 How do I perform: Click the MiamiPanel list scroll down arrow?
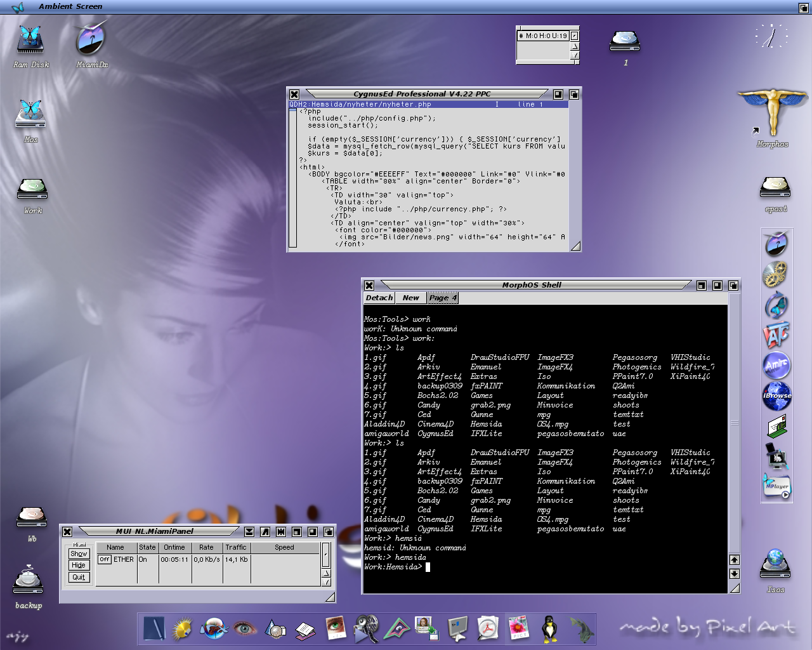[326, 581]
